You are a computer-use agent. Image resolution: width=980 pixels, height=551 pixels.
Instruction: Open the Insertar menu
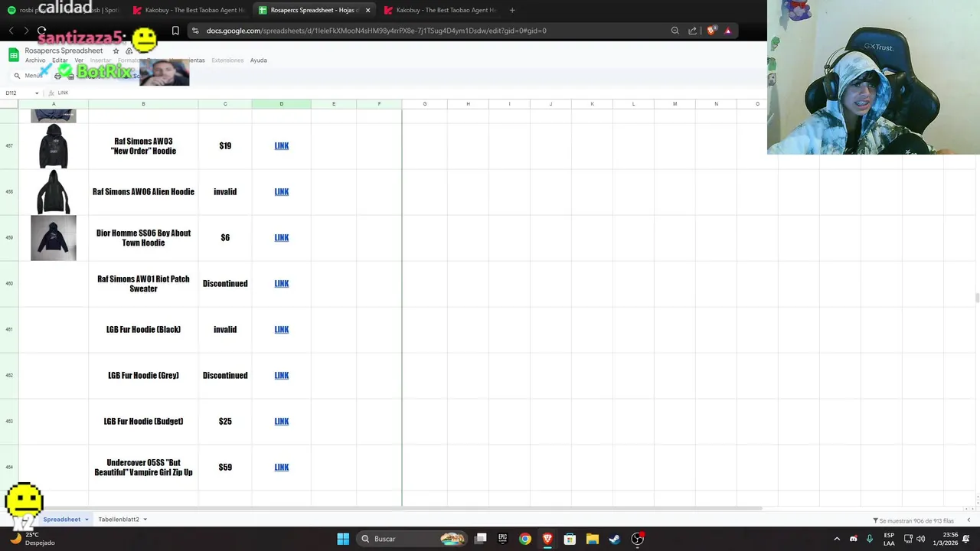[x=100, y=60]
